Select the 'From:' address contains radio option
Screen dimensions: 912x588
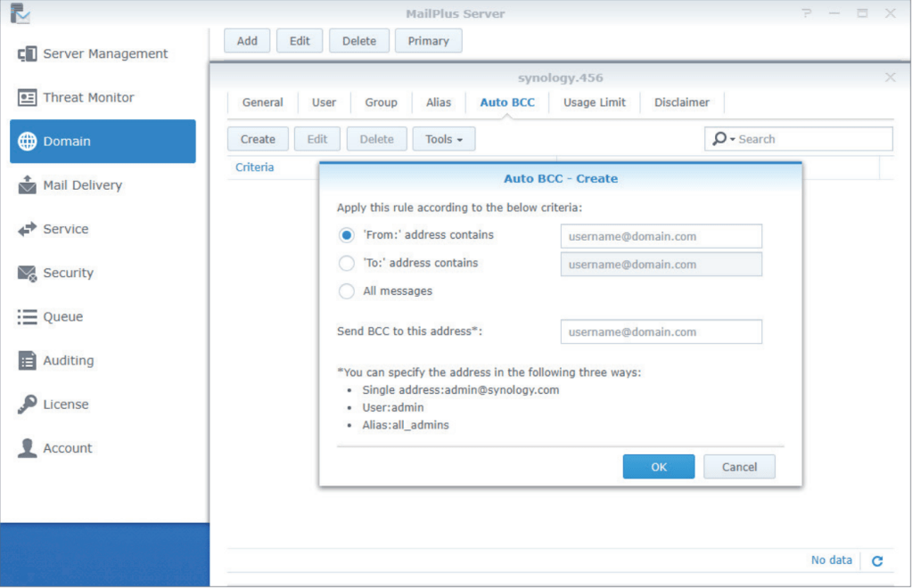(347, 236)
